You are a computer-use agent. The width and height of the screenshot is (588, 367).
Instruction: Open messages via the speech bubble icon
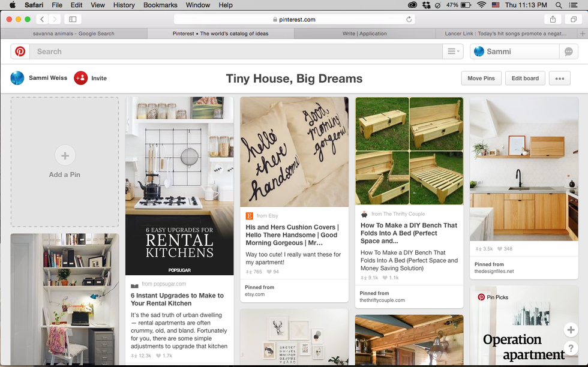[568, 52]
